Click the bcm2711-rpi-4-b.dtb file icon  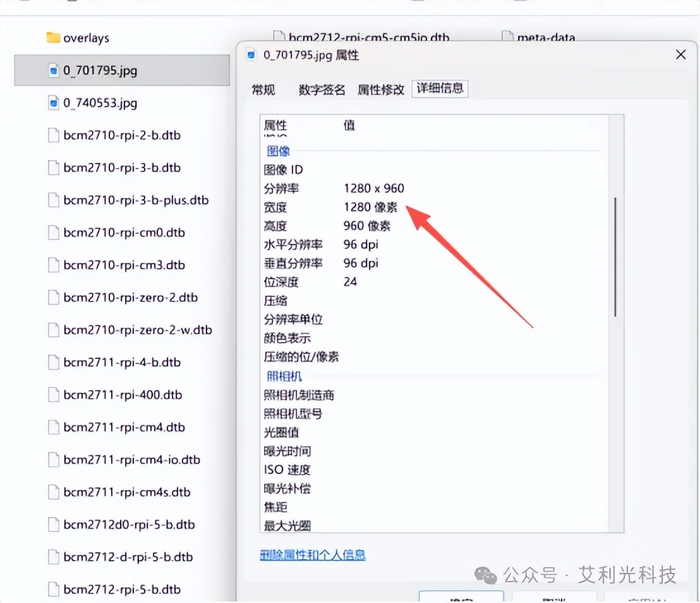click(54, 362)
